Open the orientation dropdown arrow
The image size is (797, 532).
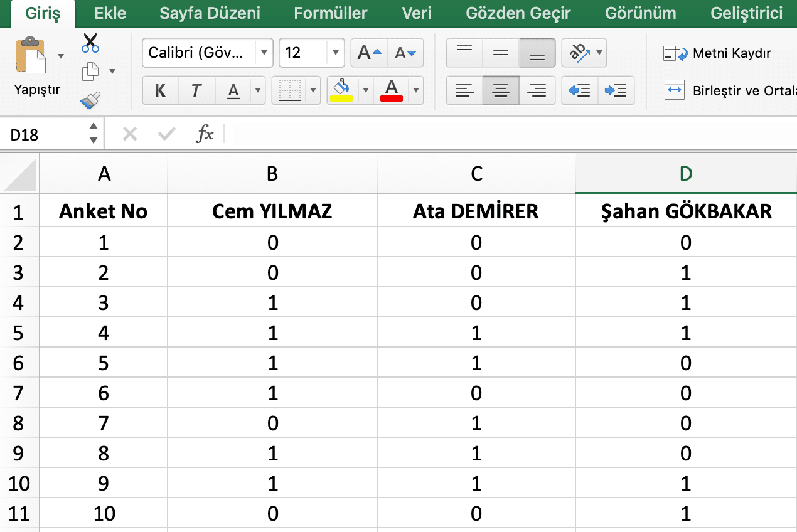(600, 53)
